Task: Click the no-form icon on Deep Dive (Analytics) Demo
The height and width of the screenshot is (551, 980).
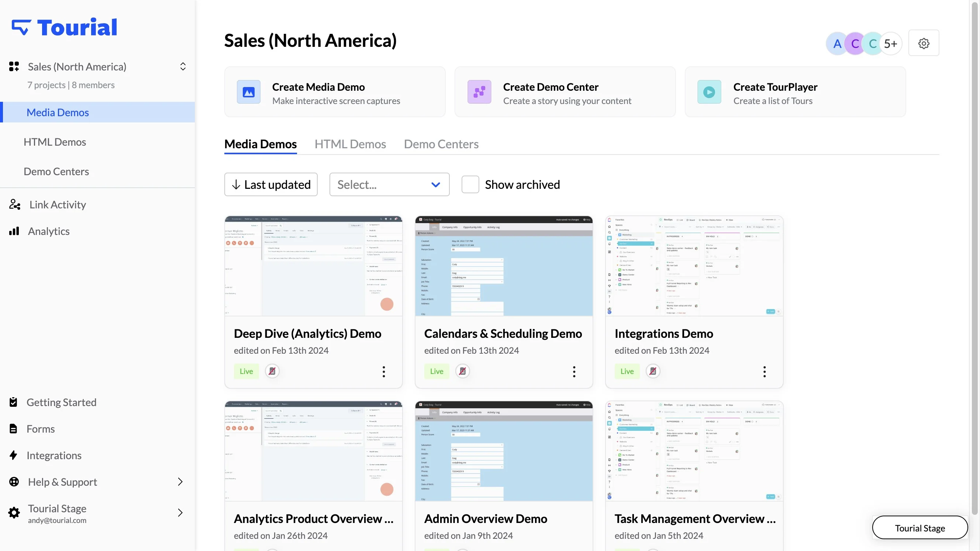Action: click(272, 371)
